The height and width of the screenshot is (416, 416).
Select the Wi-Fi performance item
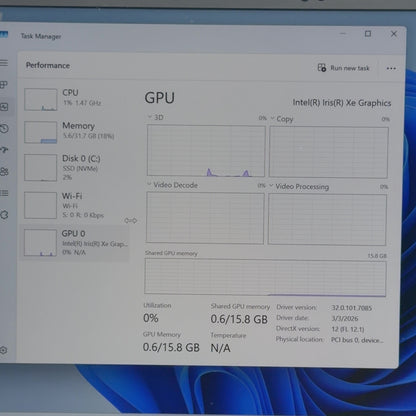[75, 205]
